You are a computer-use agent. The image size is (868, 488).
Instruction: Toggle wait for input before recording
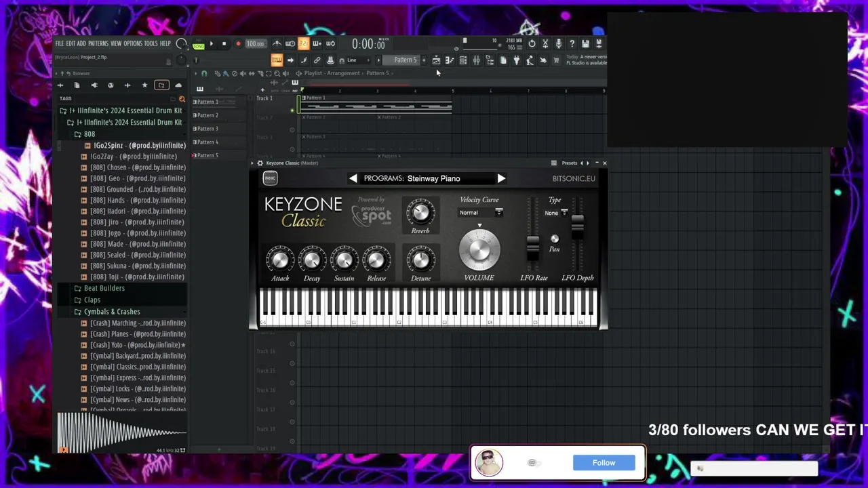[290, 44]
